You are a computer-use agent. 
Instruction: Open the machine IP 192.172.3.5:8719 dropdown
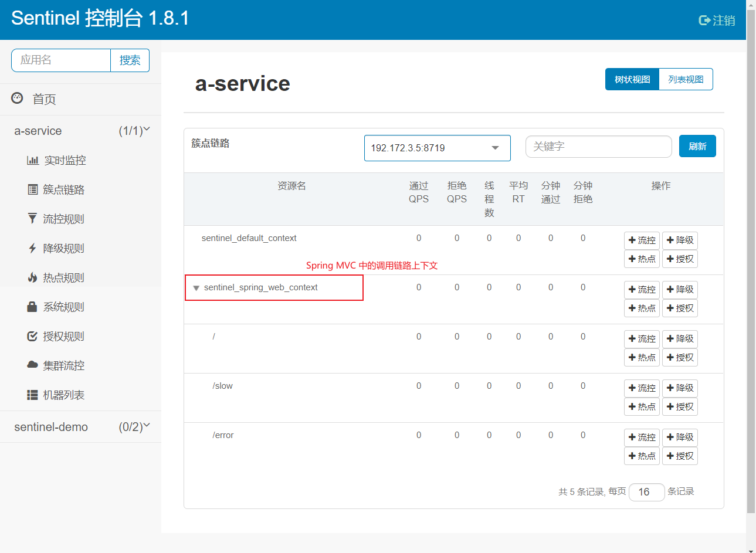point(438,148)
